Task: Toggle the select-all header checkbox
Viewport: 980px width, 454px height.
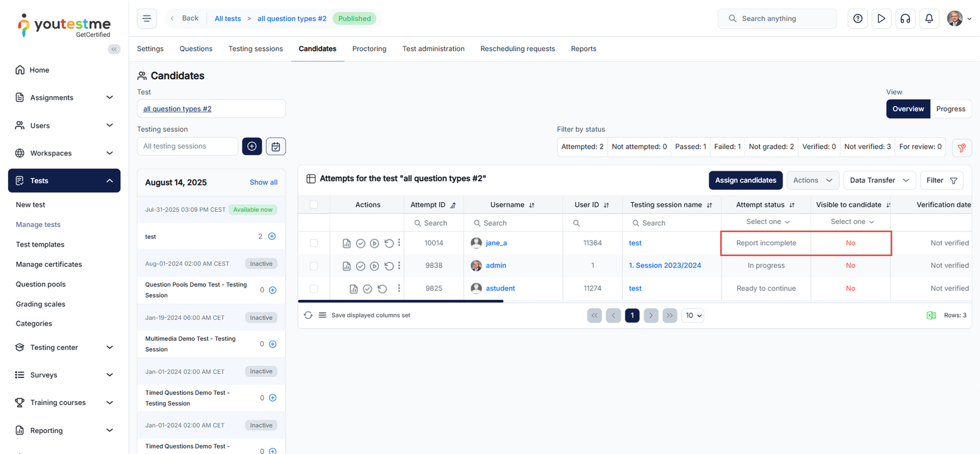Action: tap(314, 204)
